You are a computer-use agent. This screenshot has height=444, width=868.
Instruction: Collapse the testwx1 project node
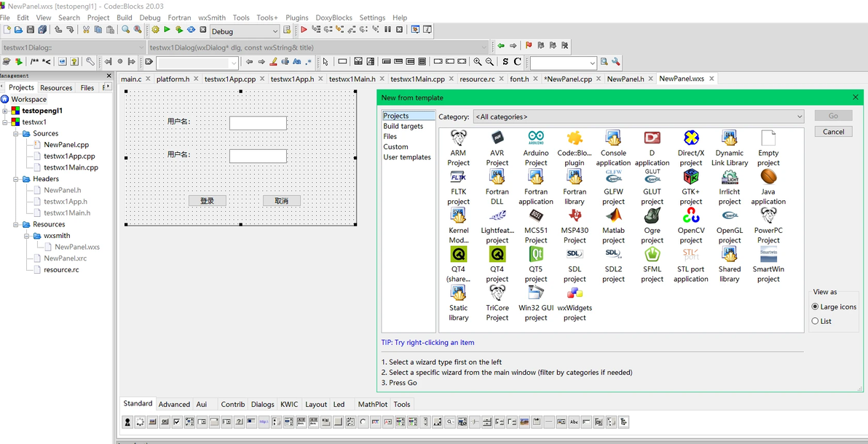(6, 122)
